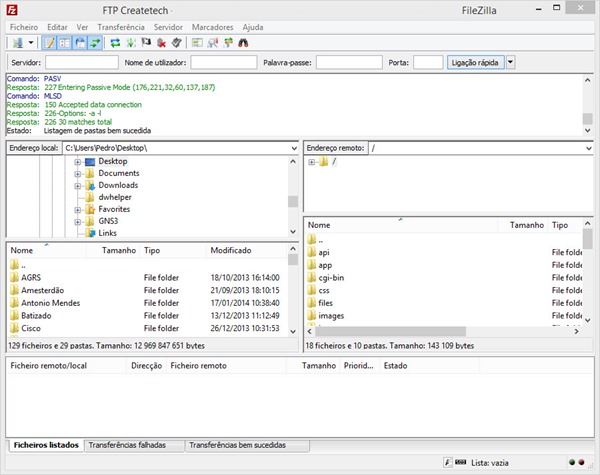The image size is (600, 475).
Task: Click the status bar speed limits icon
Action: [448, 462]
